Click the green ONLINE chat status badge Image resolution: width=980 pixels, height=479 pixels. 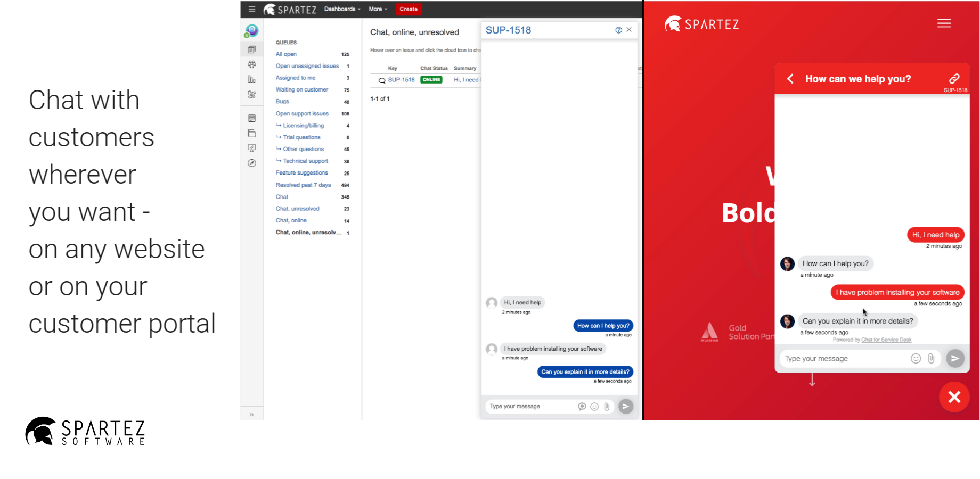431,80
